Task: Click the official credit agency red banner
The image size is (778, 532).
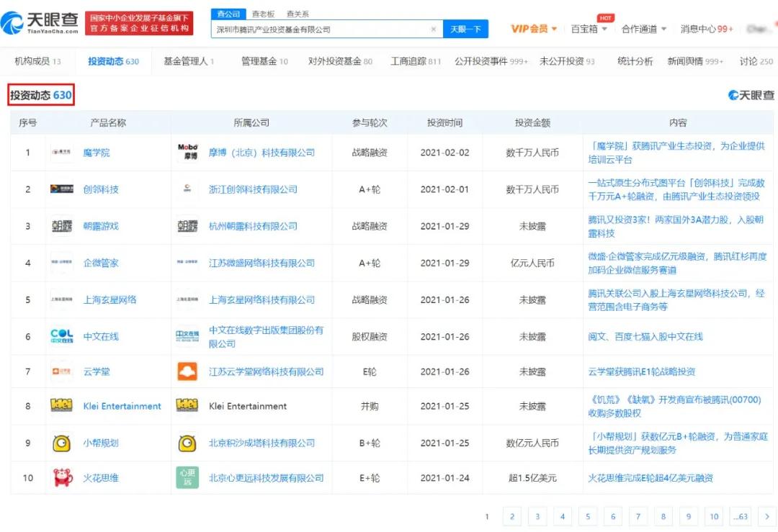Action: [x=139, y=23]
